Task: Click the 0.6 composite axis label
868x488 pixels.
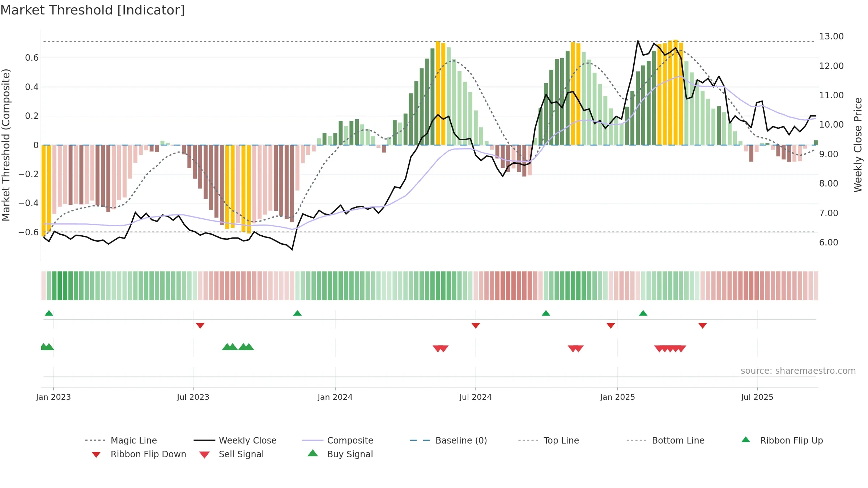Action: [32, 58]
